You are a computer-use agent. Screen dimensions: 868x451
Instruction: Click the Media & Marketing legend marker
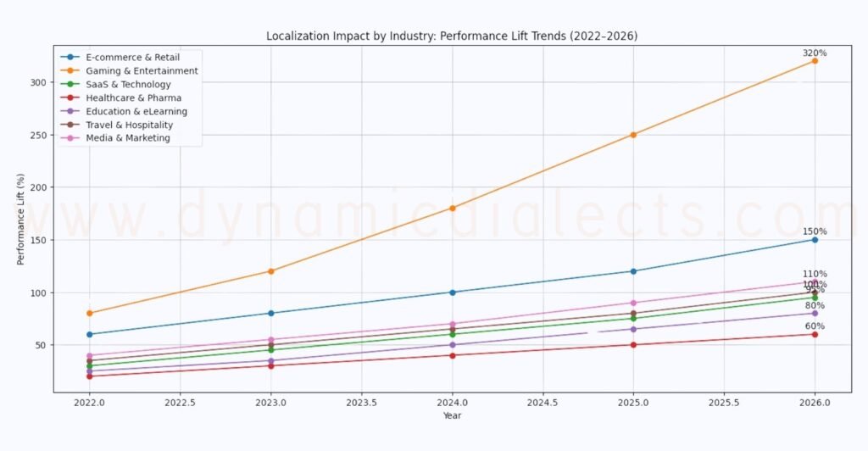(73, 138)
